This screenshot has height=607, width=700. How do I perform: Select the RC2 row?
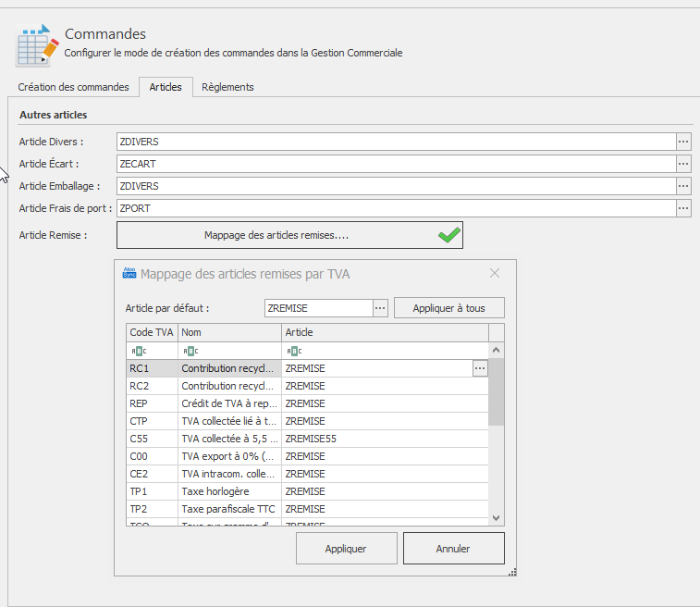(307, 386)
